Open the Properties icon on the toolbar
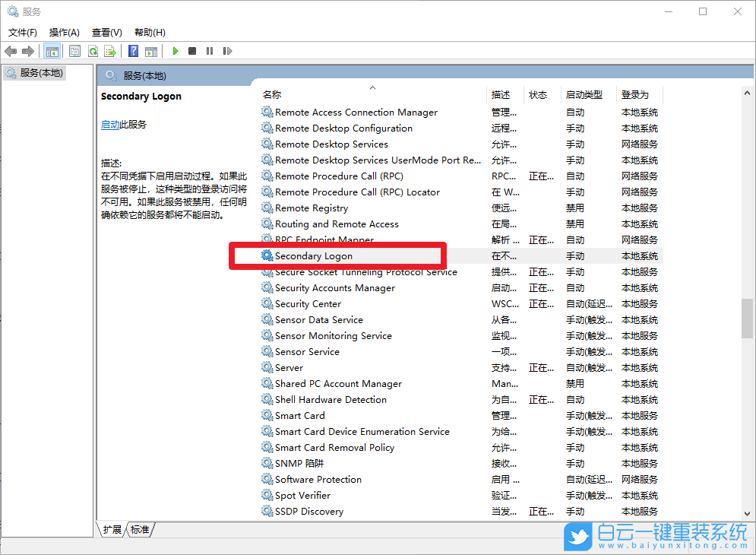The image size is (756, 555). [x=73, y=51]
